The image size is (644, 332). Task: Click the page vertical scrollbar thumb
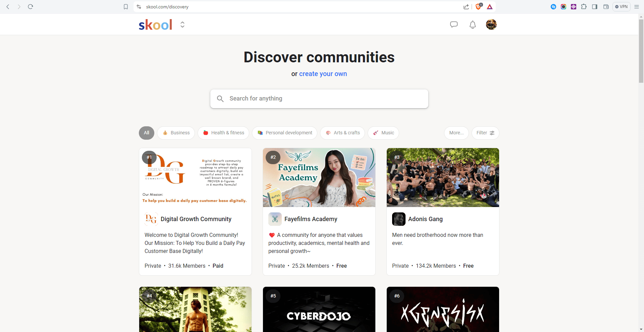click(x=641, y=51)
